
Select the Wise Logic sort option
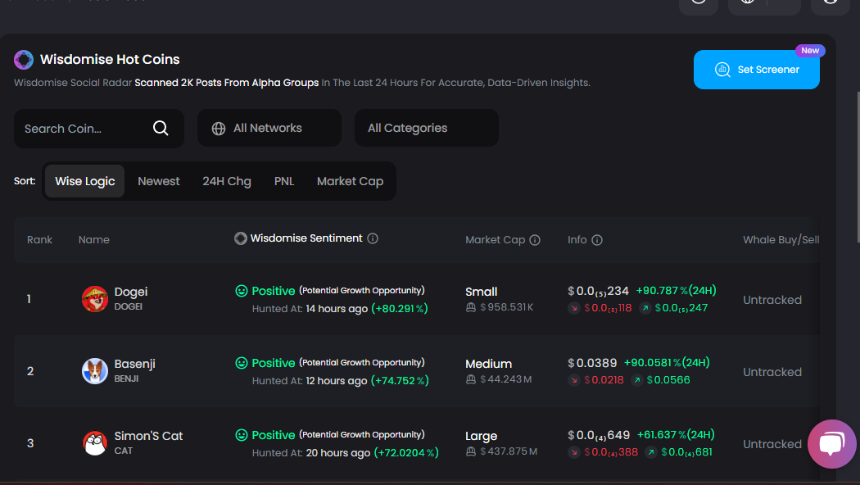(85, 181)
